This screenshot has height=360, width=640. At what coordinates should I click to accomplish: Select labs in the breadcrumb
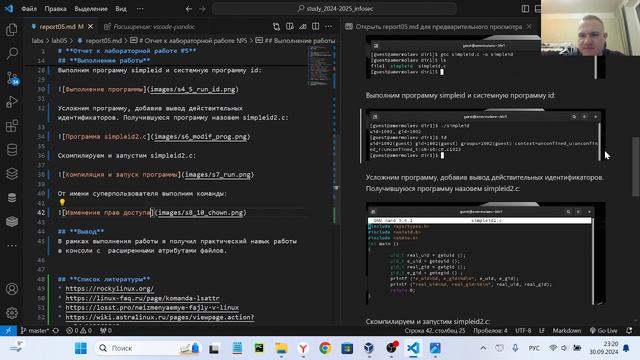pyautogui.click(x=38, y=41)
